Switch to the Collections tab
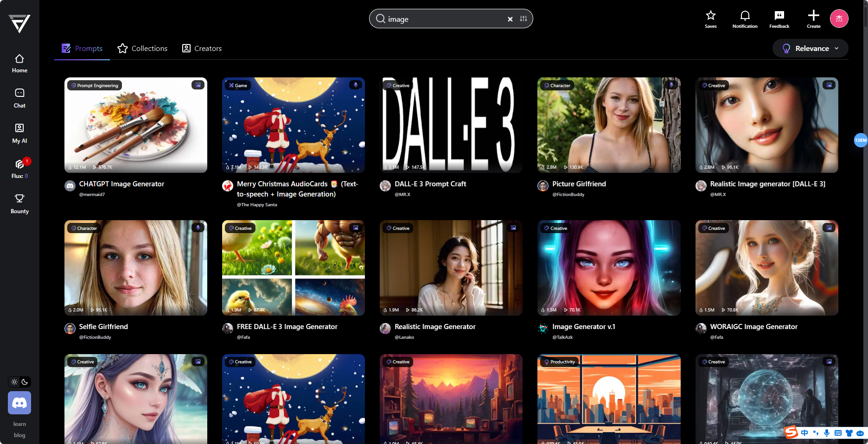Viewport: 868px width, 444px height. pyautogui.click(x=142, y=48)
